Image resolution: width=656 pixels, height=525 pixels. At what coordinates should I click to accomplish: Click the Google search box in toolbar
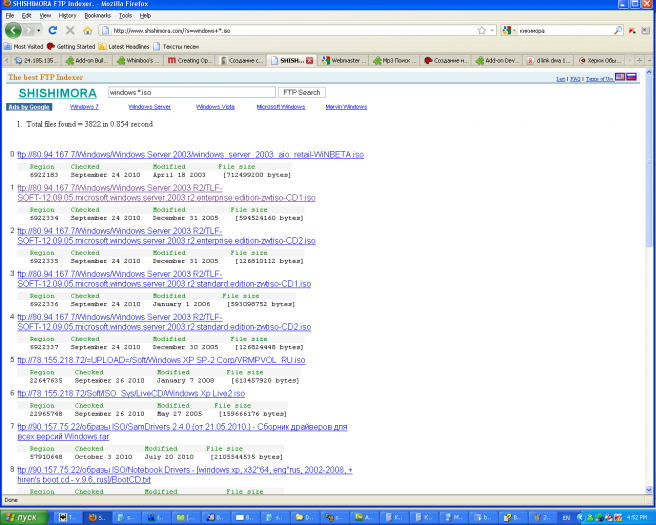point(565,30)
